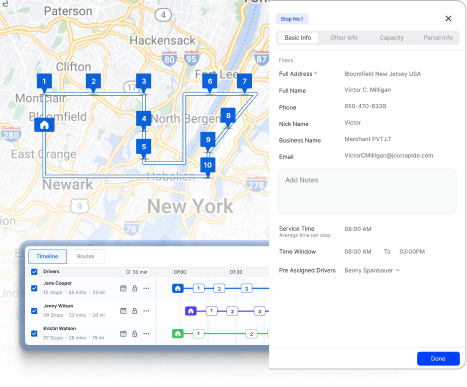Open calendar icon for Kristin Watson
The width and height of the screenshot is (467, 387).
click(x=123, y=334)
